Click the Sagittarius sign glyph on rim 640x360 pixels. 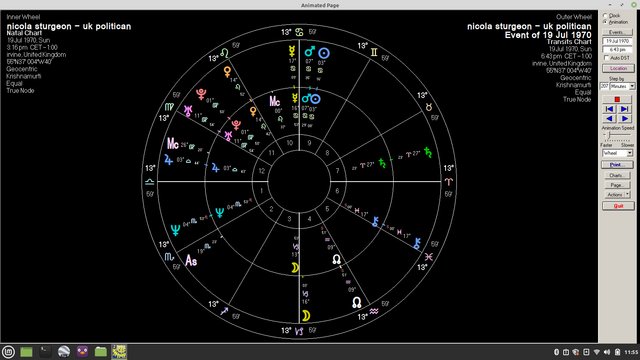[224, 311]
